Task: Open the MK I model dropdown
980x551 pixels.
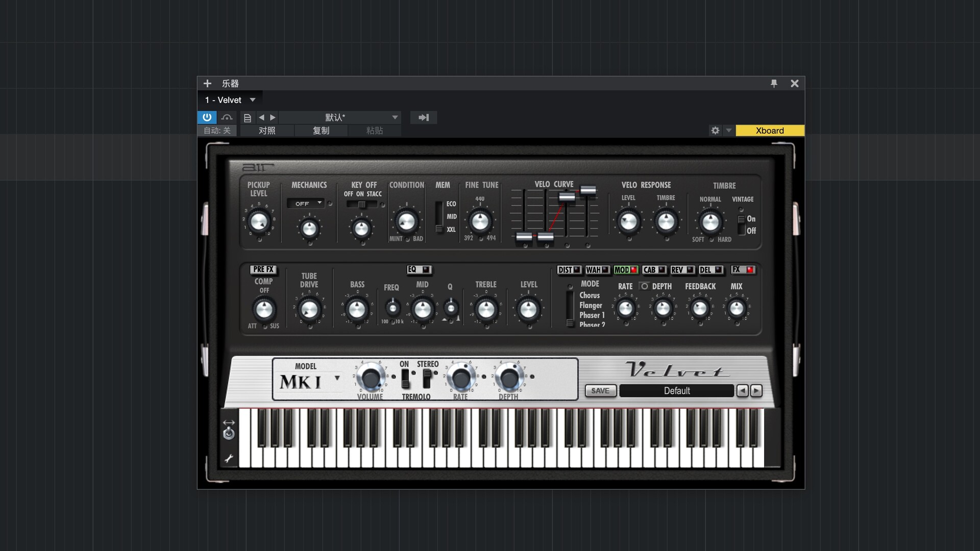Action: 337,378
